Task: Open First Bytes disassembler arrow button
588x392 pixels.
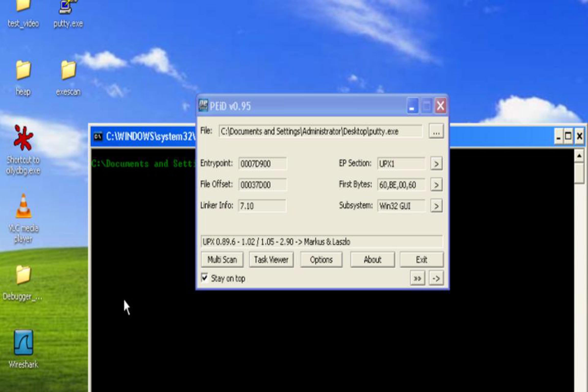Action: 437,184
